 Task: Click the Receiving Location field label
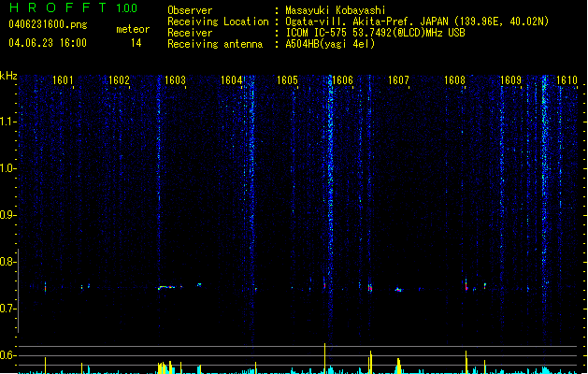[218, 22]
